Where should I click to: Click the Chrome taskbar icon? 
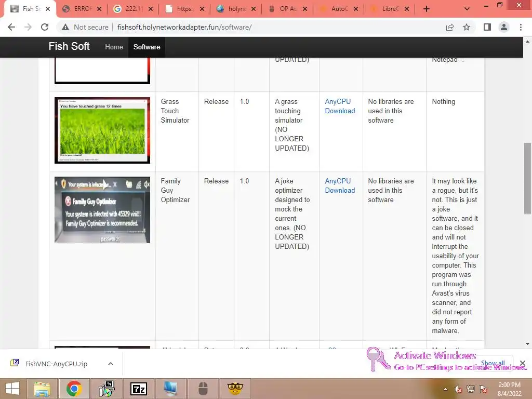click(74, 389)
